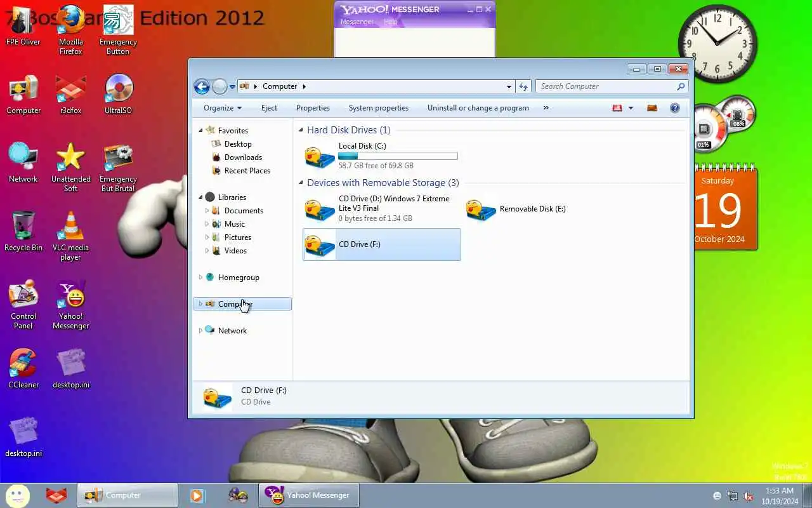Select desktop.ini file below CCleaner

[23, 438]
